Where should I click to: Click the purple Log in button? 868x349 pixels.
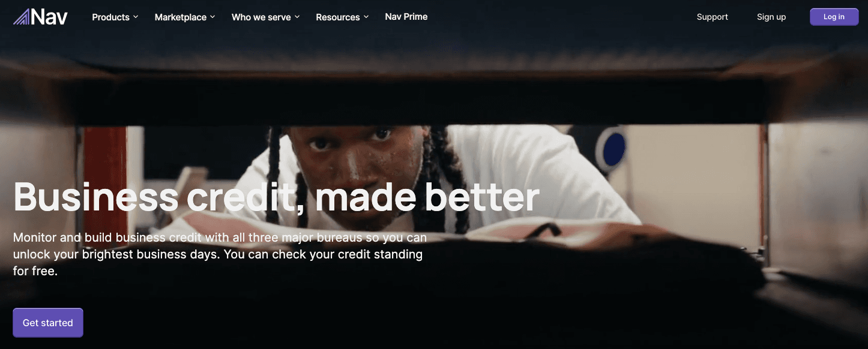point(834,17)
